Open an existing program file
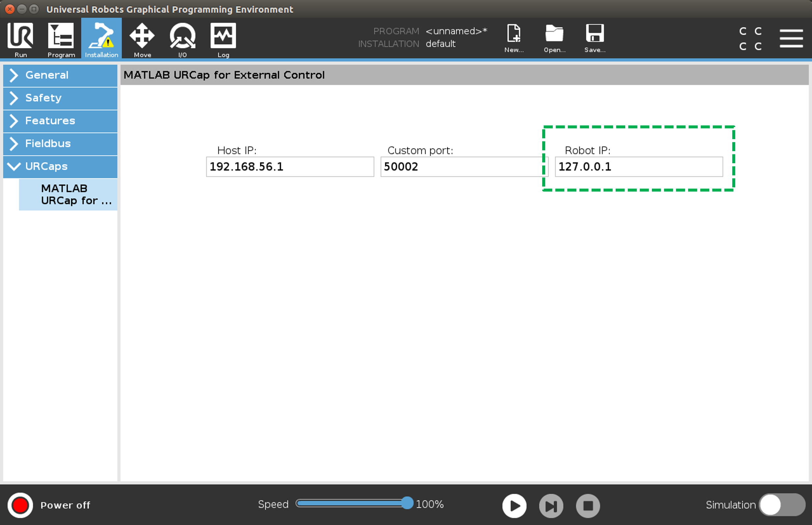The height and width of the screenshot is (525, 812). click(554, 38)
